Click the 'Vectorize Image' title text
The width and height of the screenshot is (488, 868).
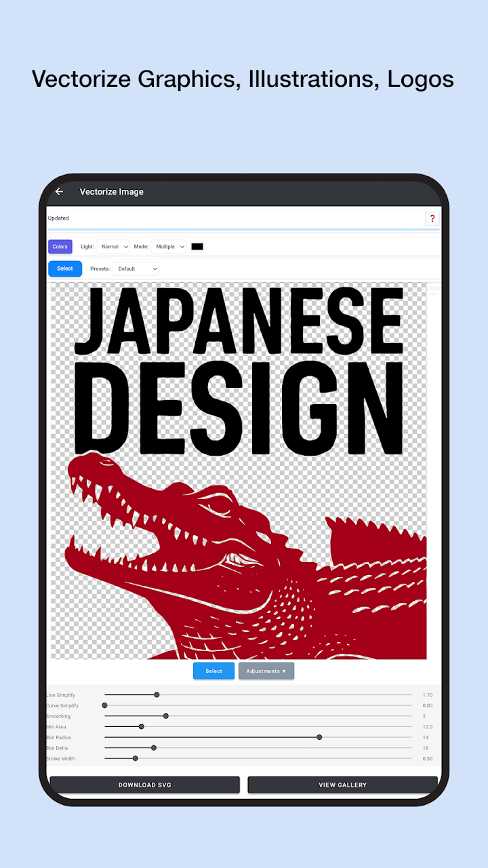click(112, 192)
